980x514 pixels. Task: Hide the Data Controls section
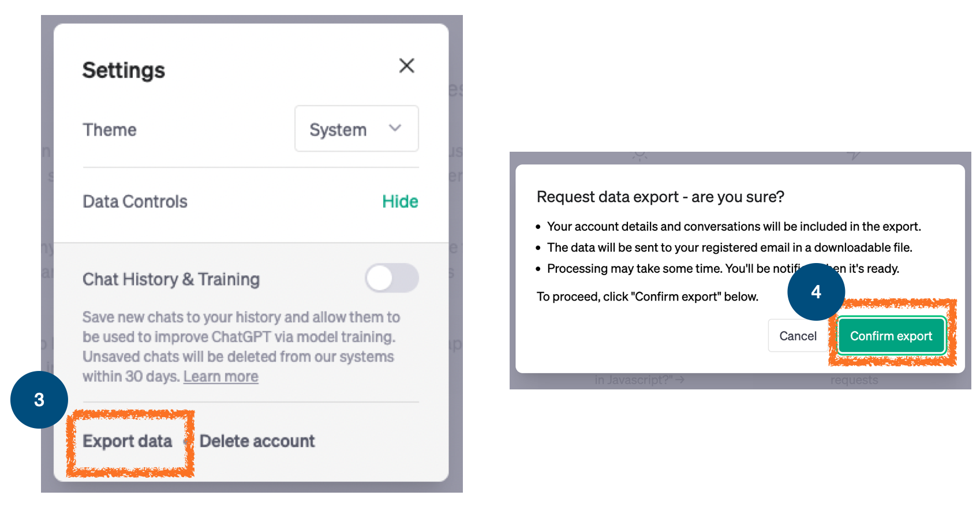400,201
